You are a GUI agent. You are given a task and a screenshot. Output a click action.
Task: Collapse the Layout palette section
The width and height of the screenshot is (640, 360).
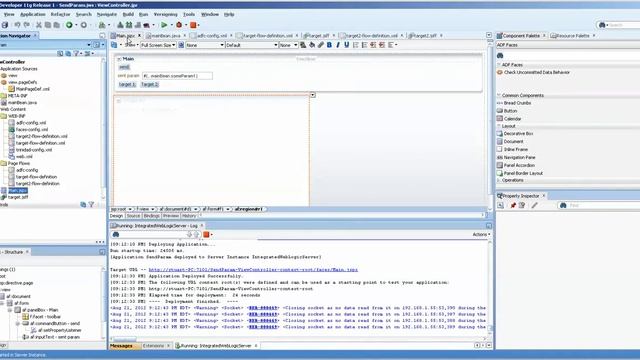[499, 126]
